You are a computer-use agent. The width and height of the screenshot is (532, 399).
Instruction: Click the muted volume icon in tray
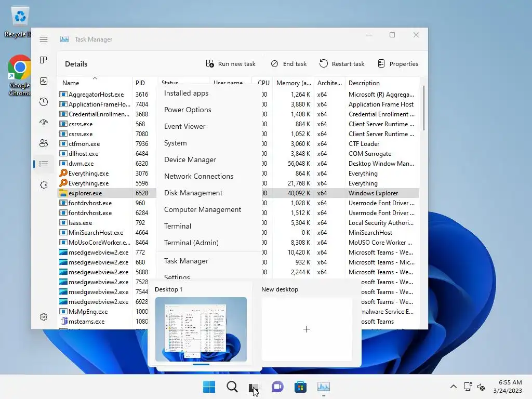tap(481, 387)
